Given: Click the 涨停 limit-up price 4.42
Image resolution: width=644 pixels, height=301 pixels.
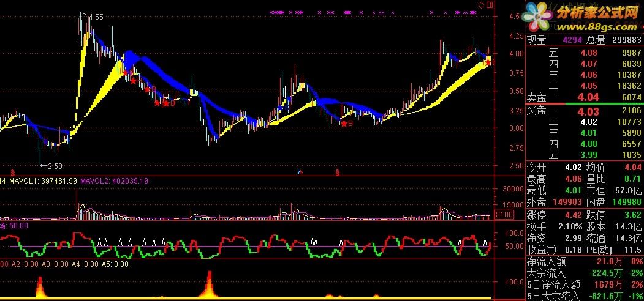Looking at the screenshot, I should [x=573, y=215].
